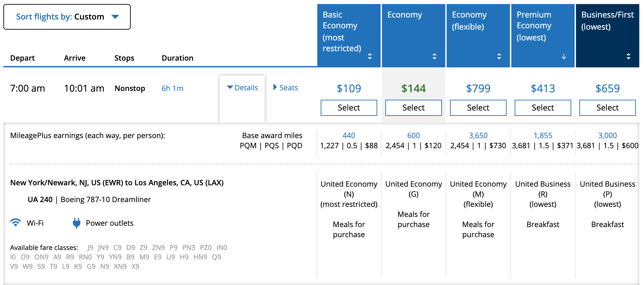Select the $659 Business/First fare

click(608, 108)
